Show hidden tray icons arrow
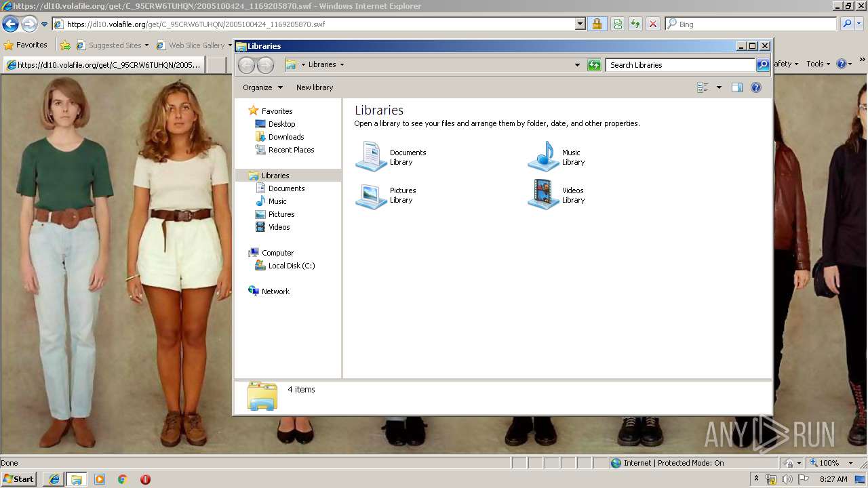 click(756, 479)
